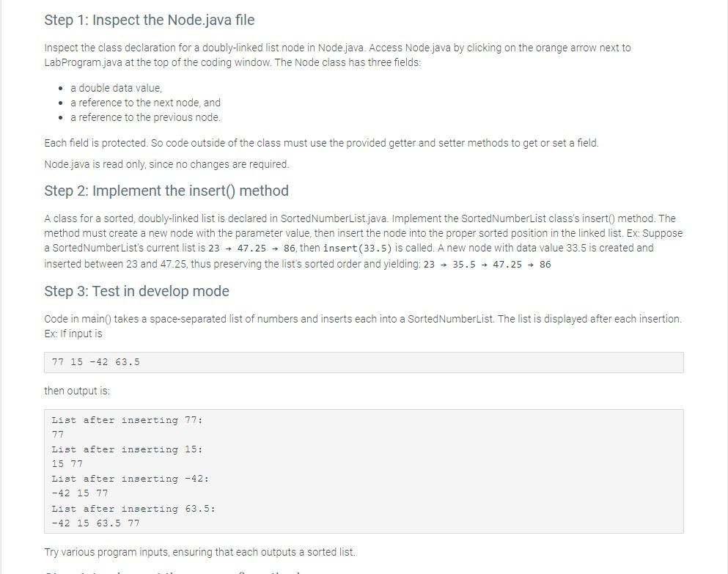Click the 'Code in main() takes a space-separated' paragraph
This screenshot has height=574, width=728.
363,326
